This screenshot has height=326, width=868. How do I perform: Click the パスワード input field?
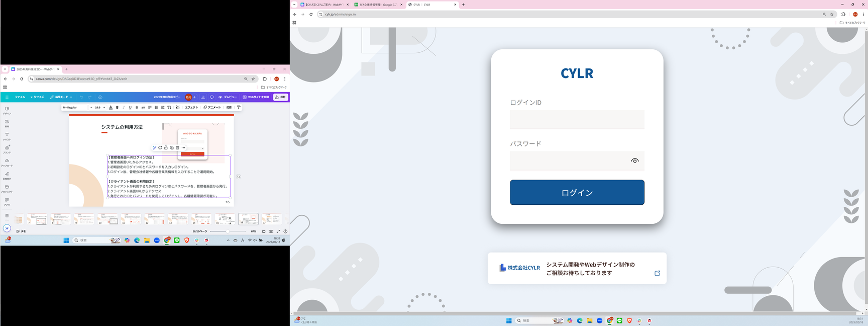tap(577, 161)
